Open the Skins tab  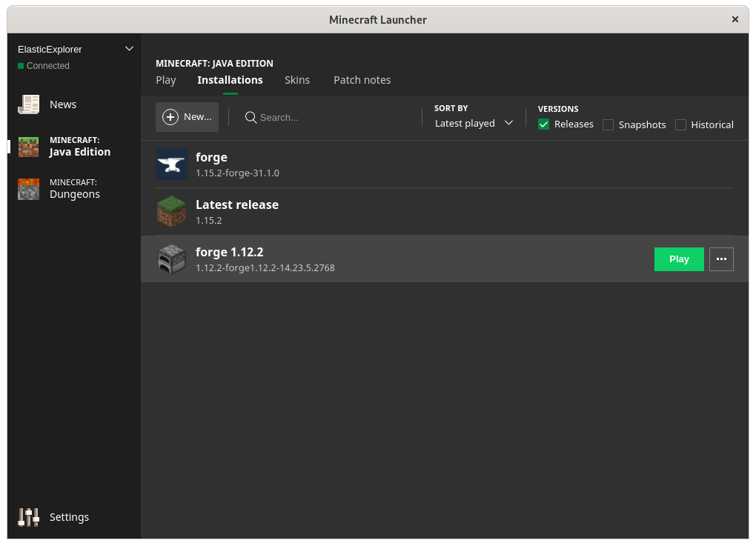(x=297, y=80)
